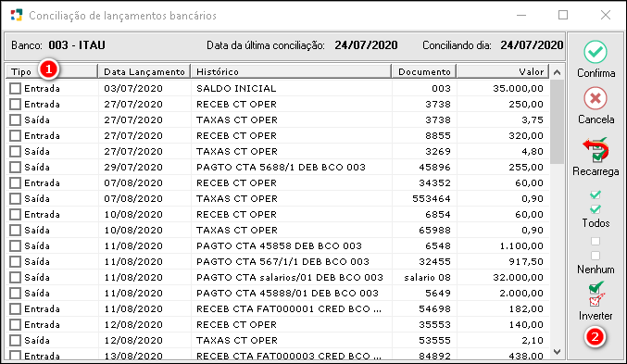Sort by the Valor column header
The image size is (627, 364).
(503, 71)
